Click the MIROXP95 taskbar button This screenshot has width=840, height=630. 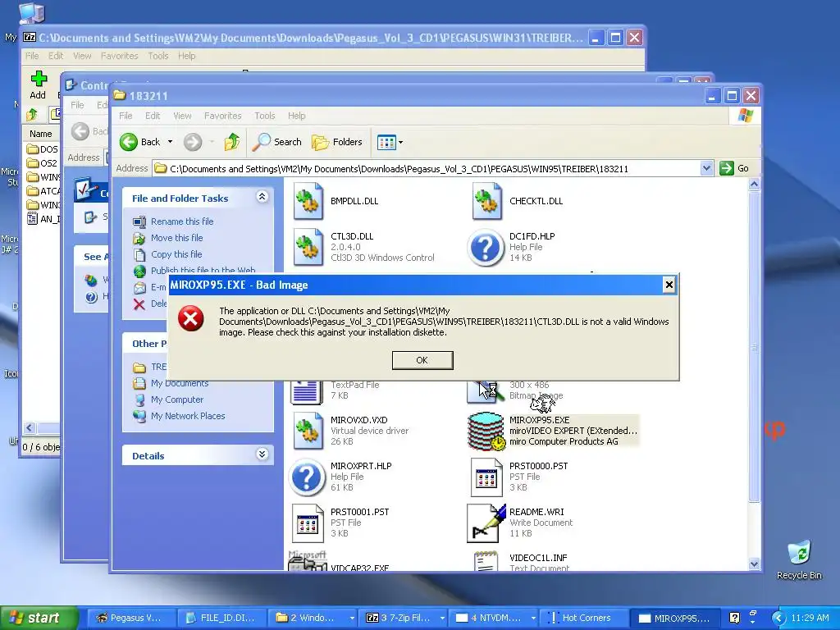click(674, 618)
